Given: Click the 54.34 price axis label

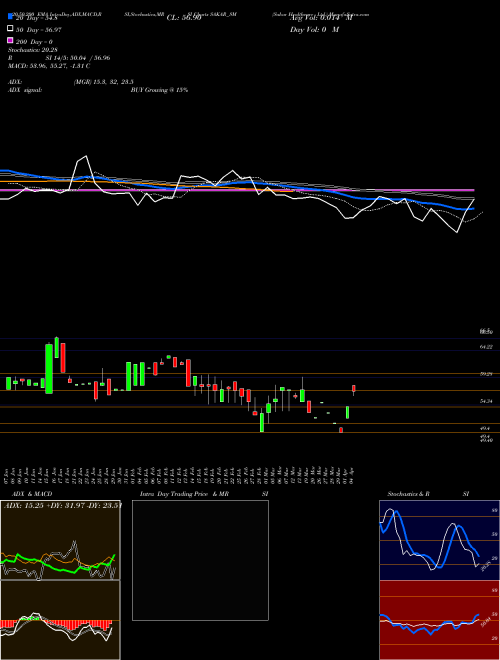Looking at the screenshot, I should [x=486, y=402].
